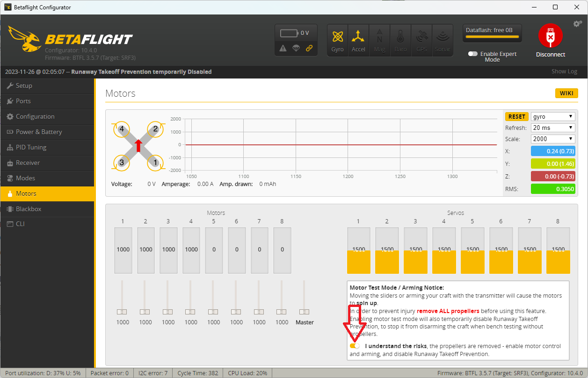The height and width of the screenshot is (378, 588).
Task: Click 'Port utilization: D: 37% U: 5%'
Action: tap(43, 373)
